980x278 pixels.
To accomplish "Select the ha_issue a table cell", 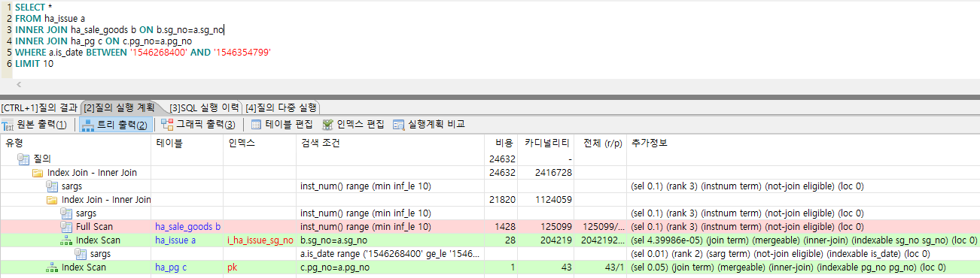I will pos(187,240).
